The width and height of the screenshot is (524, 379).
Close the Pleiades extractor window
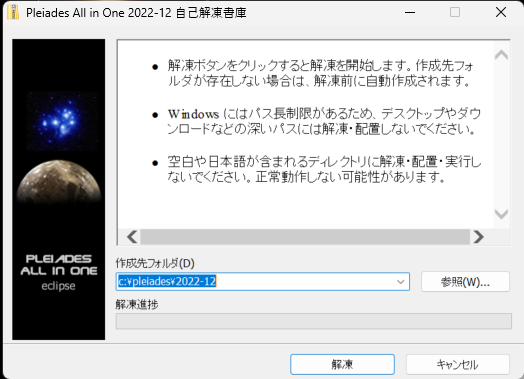pyautogui.click(x=501, y=12)
